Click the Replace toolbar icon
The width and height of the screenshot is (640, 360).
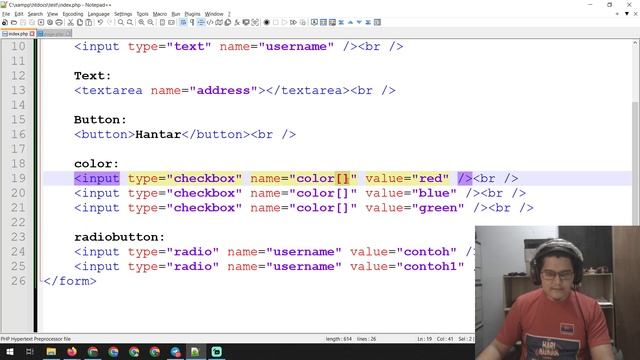[130, 22]
